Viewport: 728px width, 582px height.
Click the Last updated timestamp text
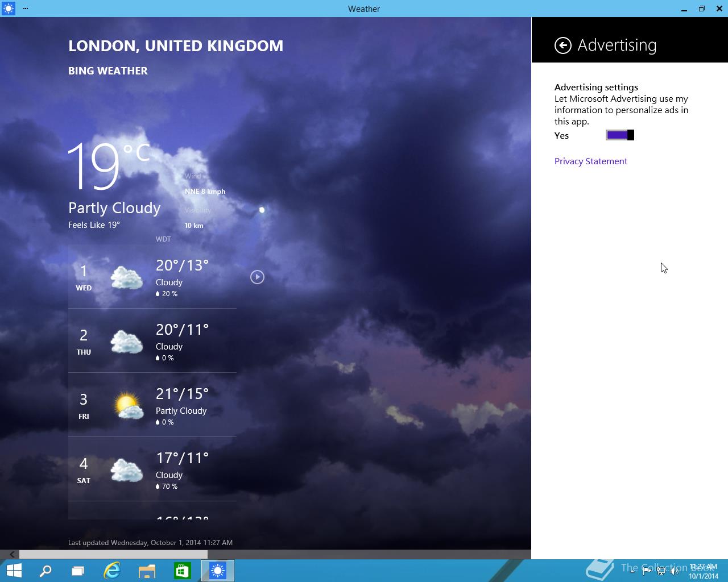click(x=150, y=543)
